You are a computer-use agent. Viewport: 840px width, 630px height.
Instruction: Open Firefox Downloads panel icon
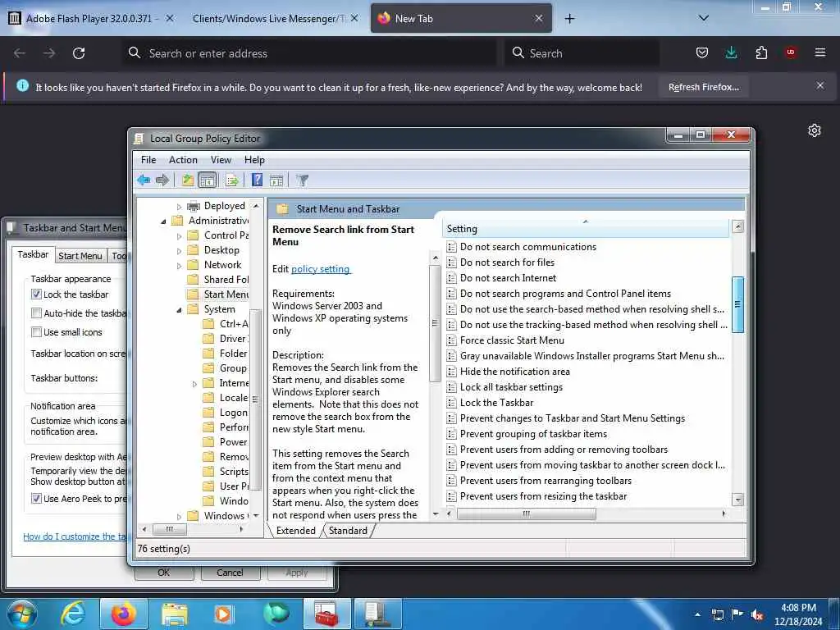(731, 52)
